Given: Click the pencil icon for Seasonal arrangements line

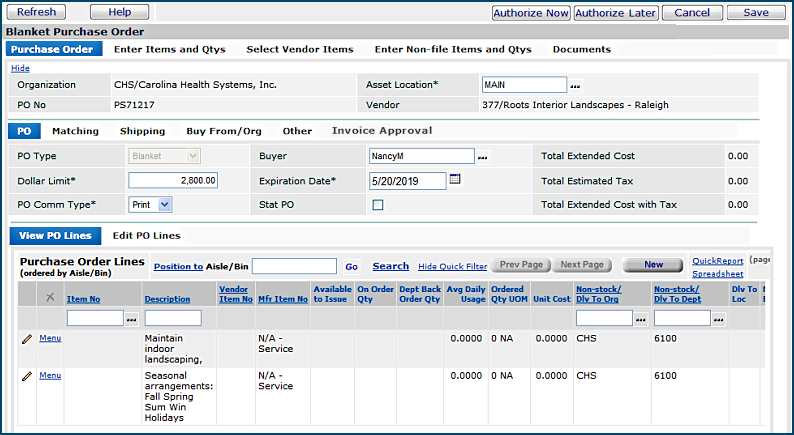Looking at the screenshot, I should click(x=27, y=376).
